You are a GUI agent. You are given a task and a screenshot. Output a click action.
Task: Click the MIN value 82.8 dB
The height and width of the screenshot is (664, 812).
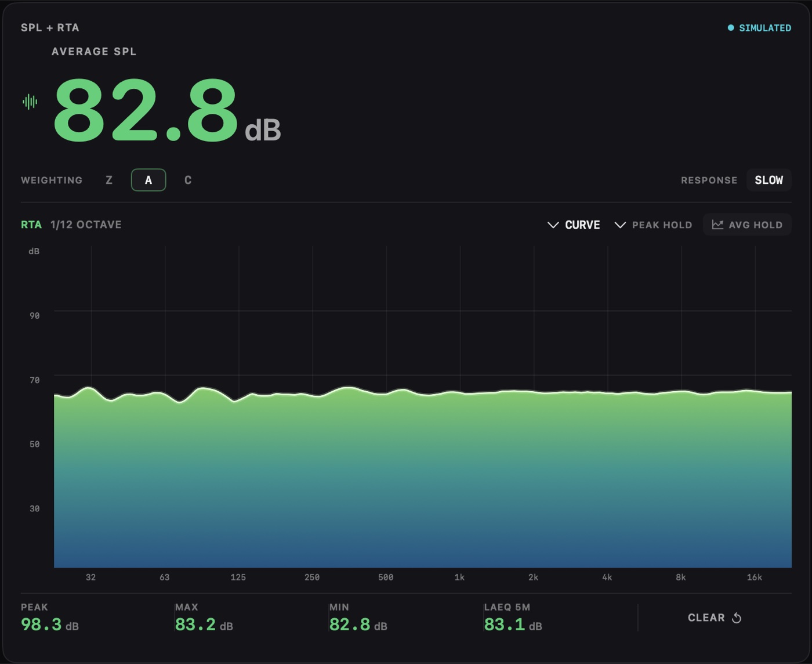point(358,625)
